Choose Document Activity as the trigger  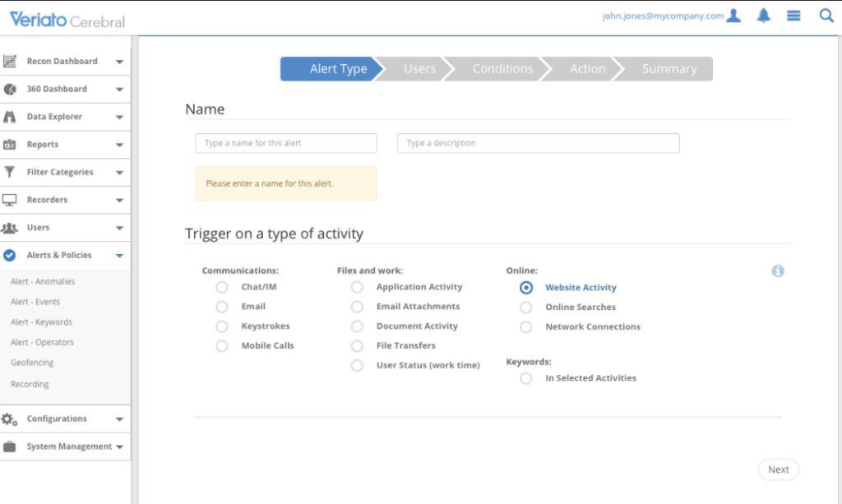coord(357,326)
